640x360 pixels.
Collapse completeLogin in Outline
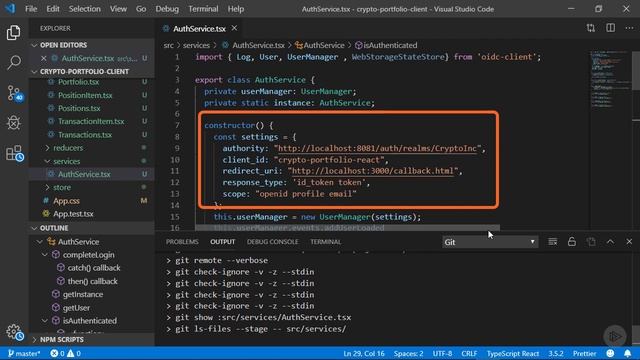pyautogui.click(x=45, y=255)
